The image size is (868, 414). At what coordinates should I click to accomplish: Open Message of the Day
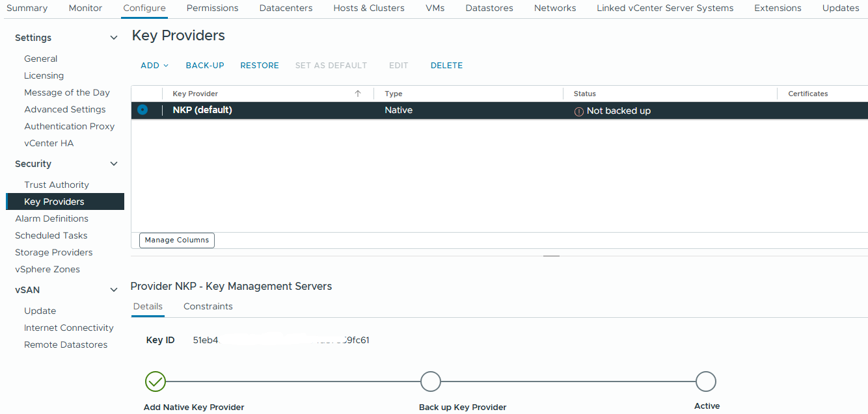click(67, 92)
